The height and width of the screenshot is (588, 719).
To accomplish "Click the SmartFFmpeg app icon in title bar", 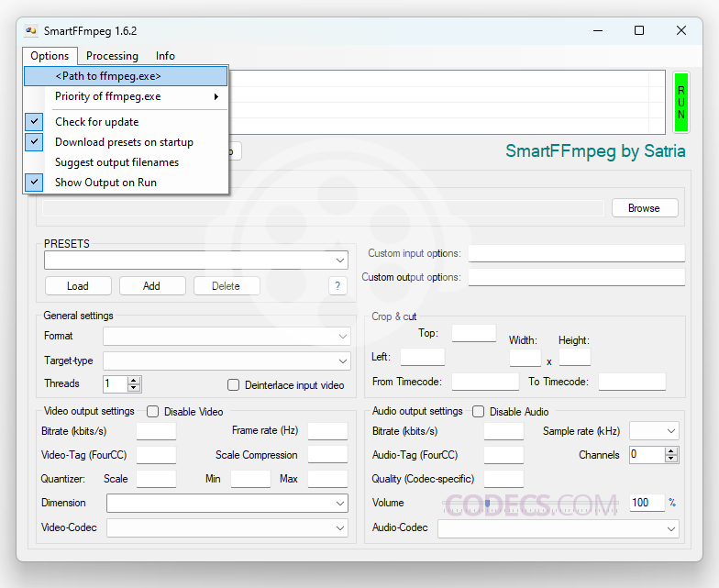I will point(31,31).
